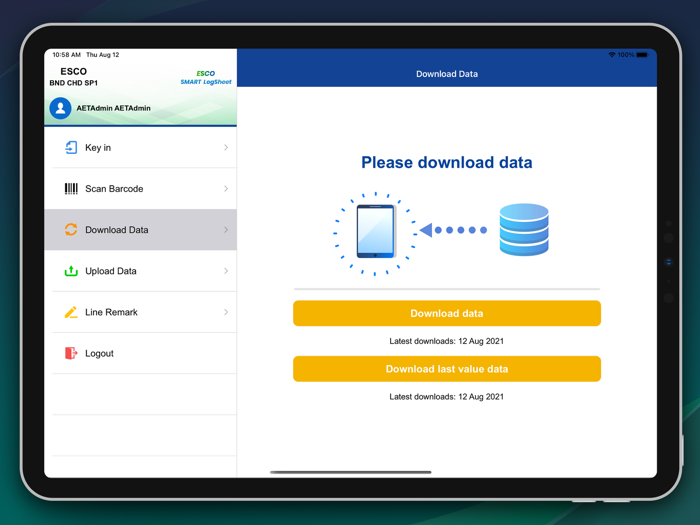Tap the ESCO SMART LogSheet logo
Screen dimensions: 700x525
[206, 77]
